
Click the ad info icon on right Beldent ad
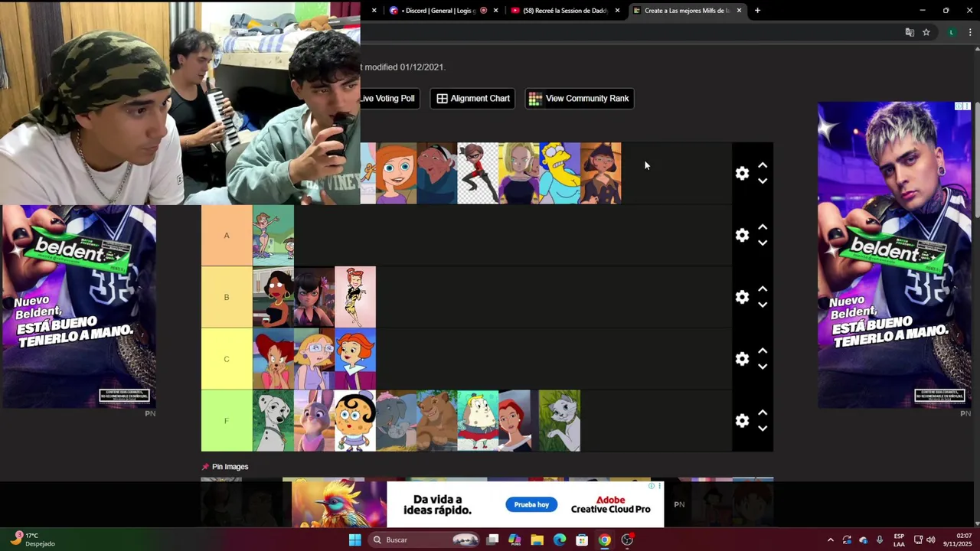click(x=959, y=106)
